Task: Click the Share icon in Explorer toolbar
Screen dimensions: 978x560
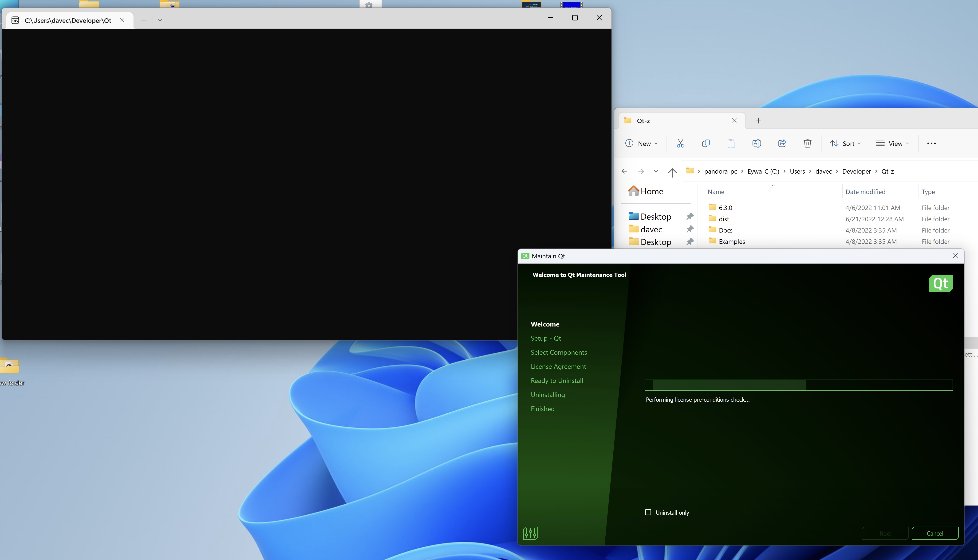Action: pyautogui.click(x=782, y=144)
